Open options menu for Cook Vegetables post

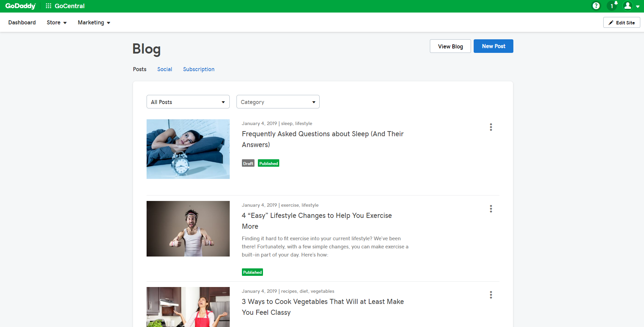click(x=491, y=295)
